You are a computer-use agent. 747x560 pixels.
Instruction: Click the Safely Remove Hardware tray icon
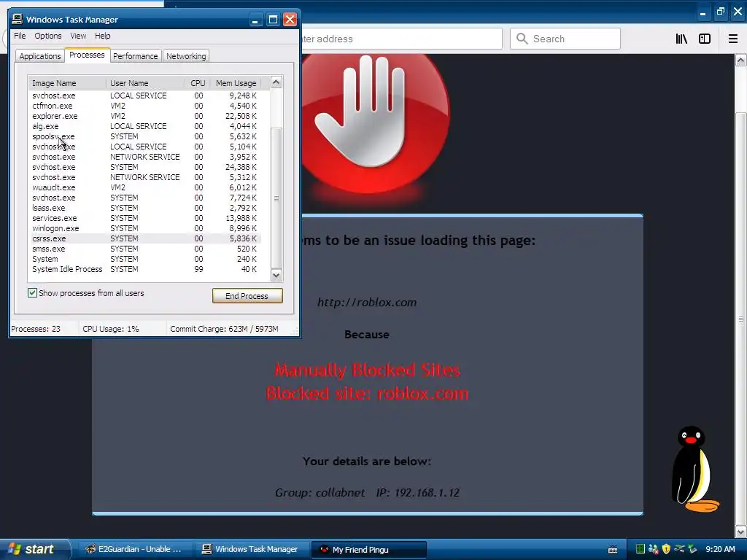[692, 549]
